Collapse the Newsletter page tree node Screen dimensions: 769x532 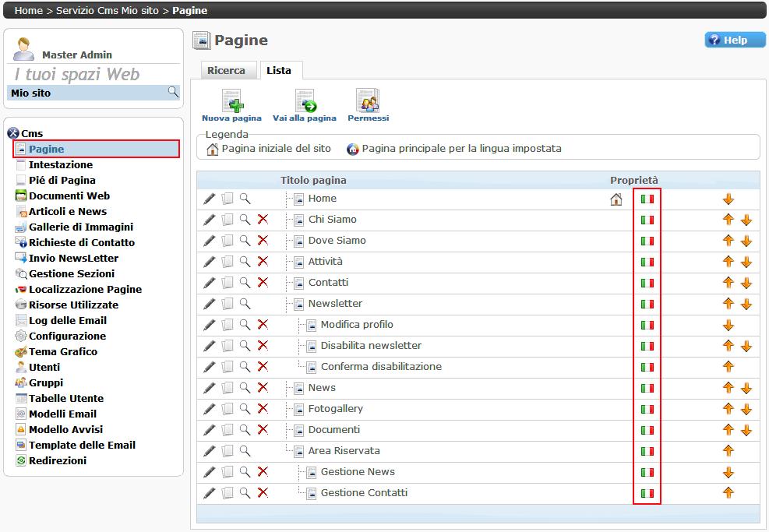(298, 304)
